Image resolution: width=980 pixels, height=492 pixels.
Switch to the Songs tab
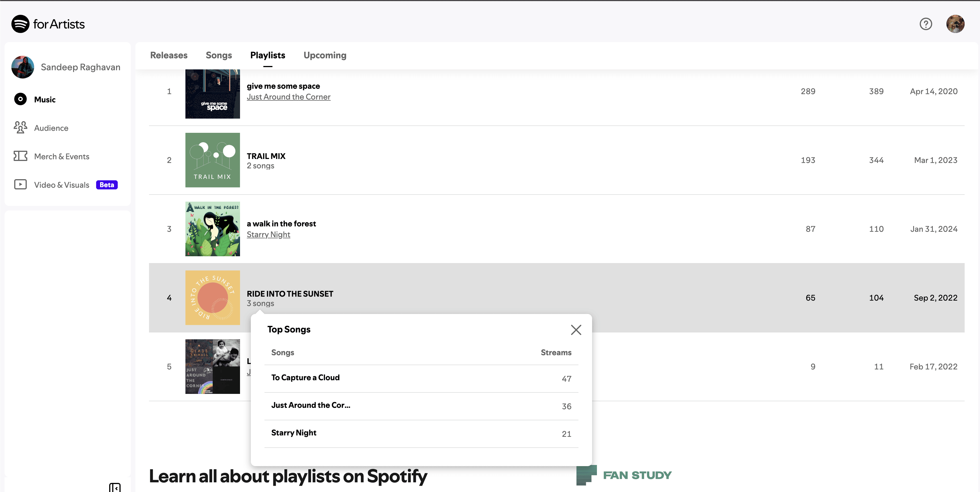pyautogui.click(x=218, y=55)
